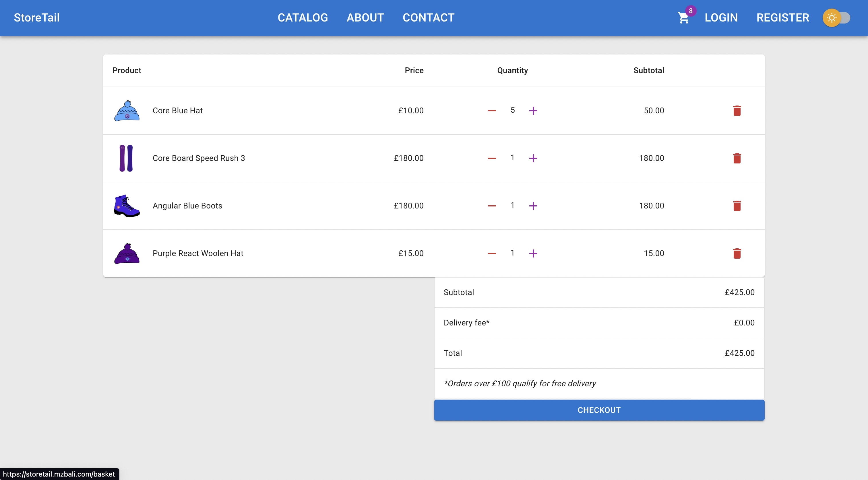Add one more Angular Blue Boots
This screenshot has width=868, height=480.
click(533, 206)
